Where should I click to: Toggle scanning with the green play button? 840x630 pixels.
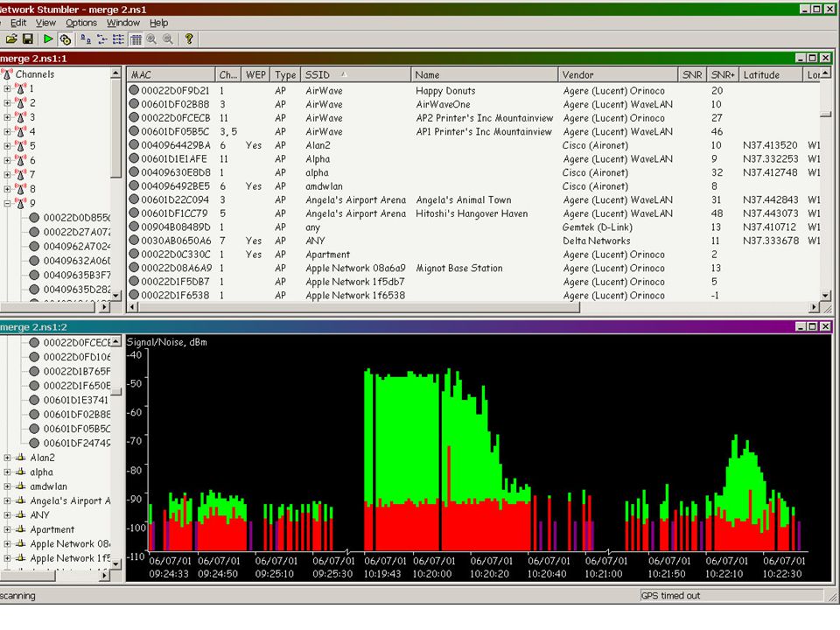pos(48,39)
